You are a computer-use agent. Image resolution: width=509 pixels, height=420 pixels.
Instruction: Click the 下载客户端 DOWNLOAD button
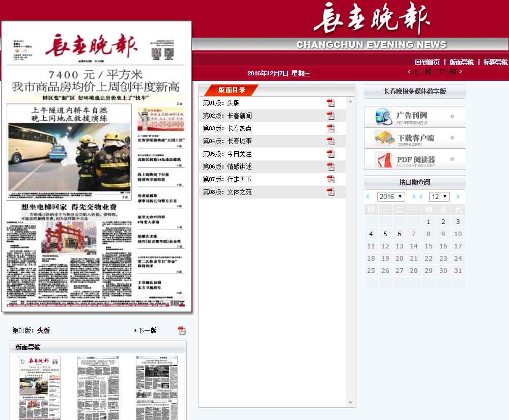(415, 138)
